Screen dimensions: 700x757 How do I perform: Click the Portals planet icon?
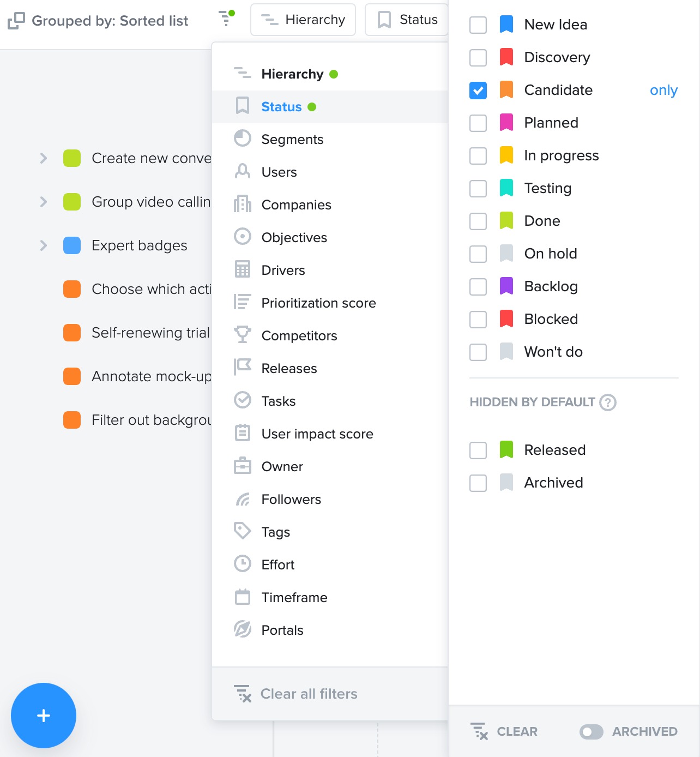click(243, 629)
